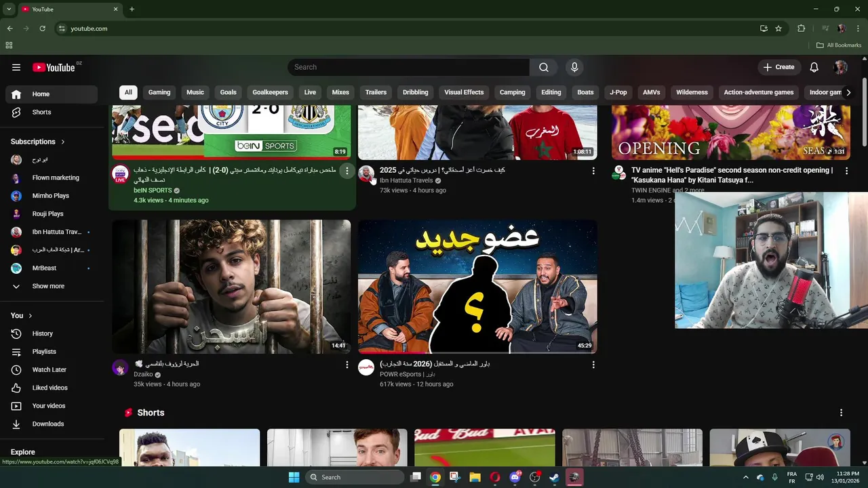Select the Goalkeepers filter chip

pos(270,92)
